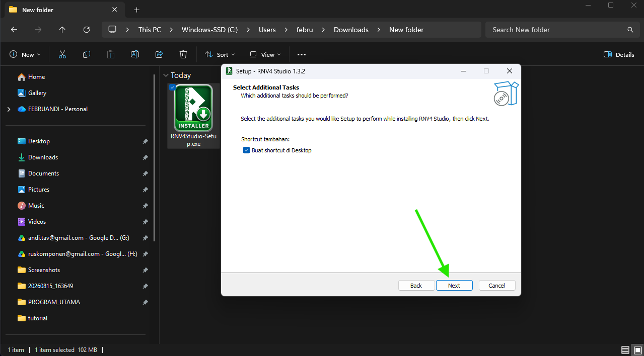Click Back in the setup wizard

(x=416, y=286)
